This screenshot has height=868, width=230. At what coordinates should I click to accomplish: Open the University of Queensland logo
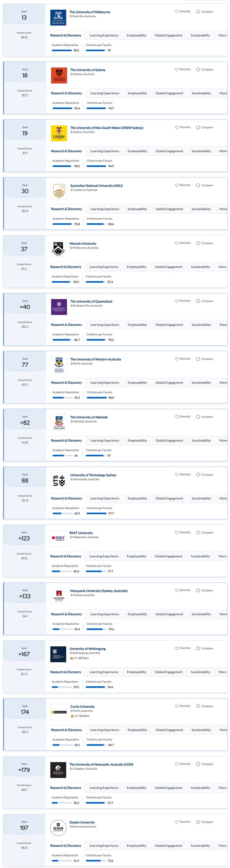pyautogui.click(x=59, y=307)
